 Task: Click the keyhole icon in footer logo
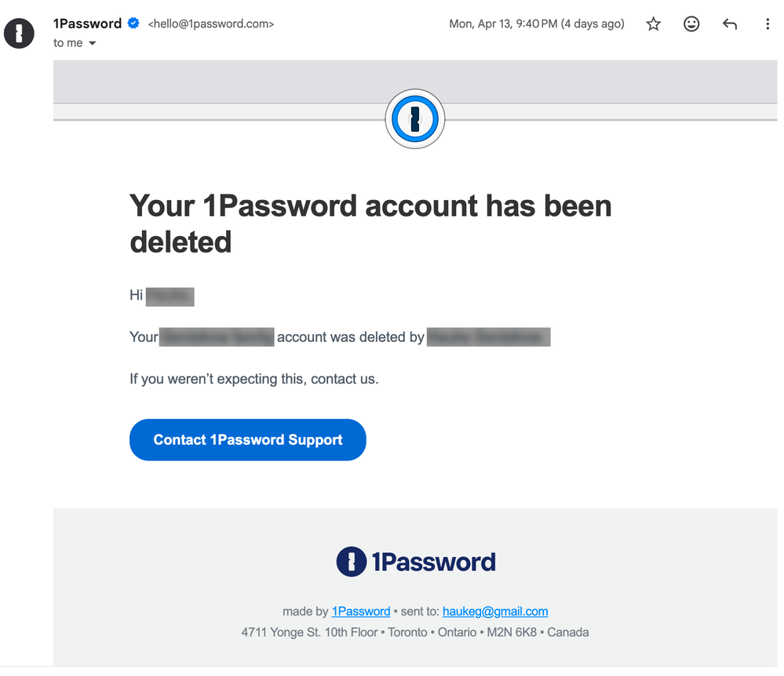coord(351,562)
